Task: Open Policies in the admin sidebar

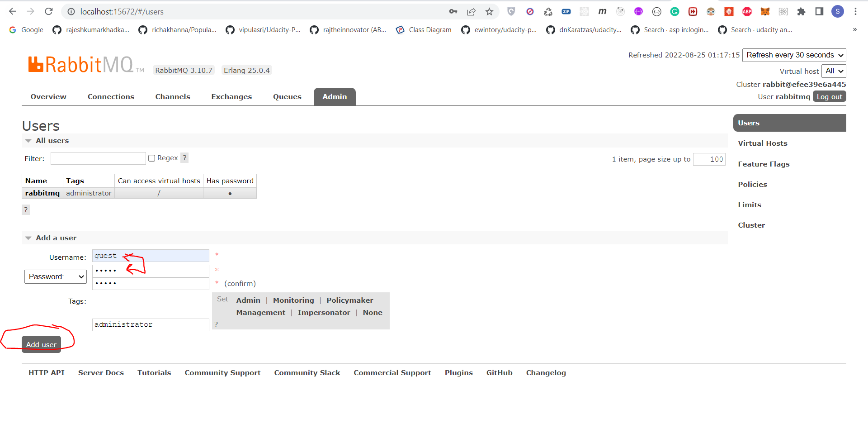Action: pyautogui.click(x=752, y=185)
